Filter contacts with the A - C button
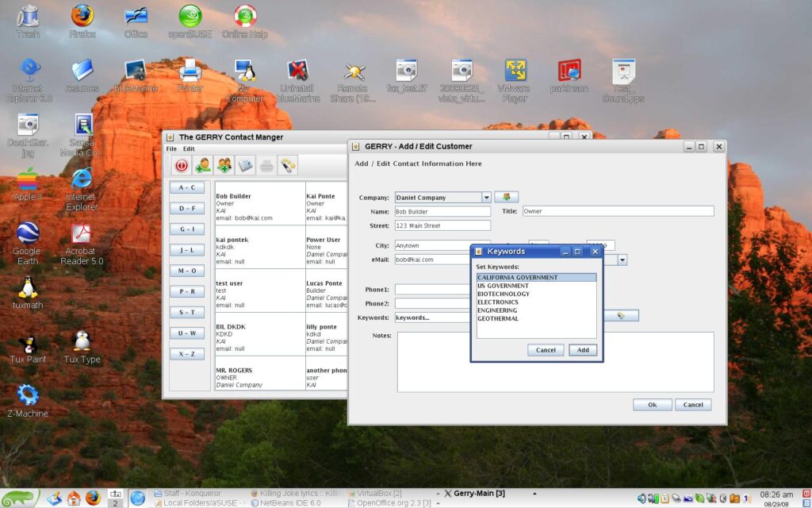Viewport: 812px width, 508px height. [x=187, y=188]
